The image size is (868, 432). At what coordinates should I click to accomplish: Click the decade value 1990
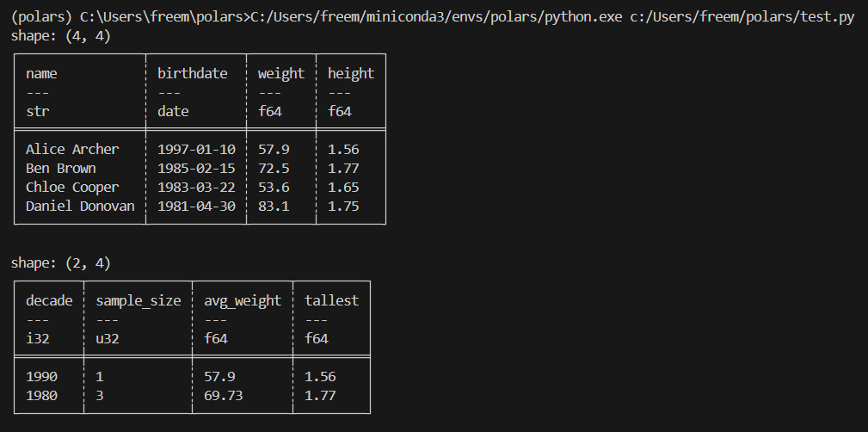[41, 377]
